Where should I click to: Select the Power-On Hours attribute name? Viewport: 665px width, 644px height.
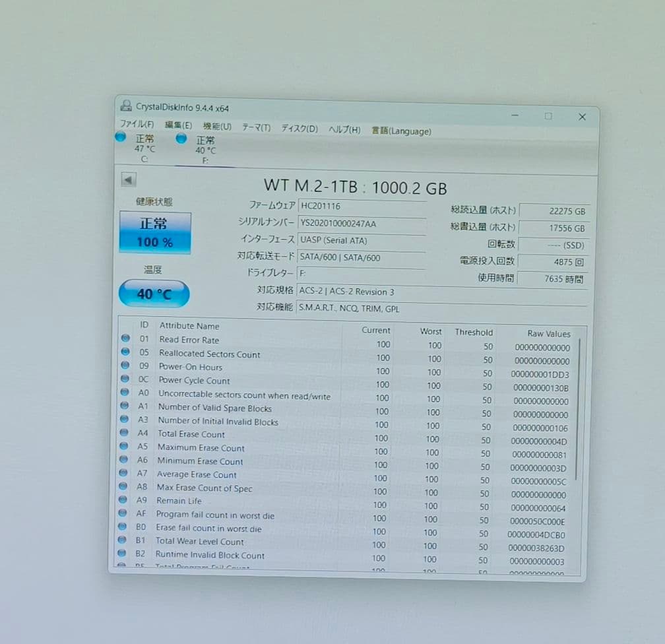[x=191, y=367]
